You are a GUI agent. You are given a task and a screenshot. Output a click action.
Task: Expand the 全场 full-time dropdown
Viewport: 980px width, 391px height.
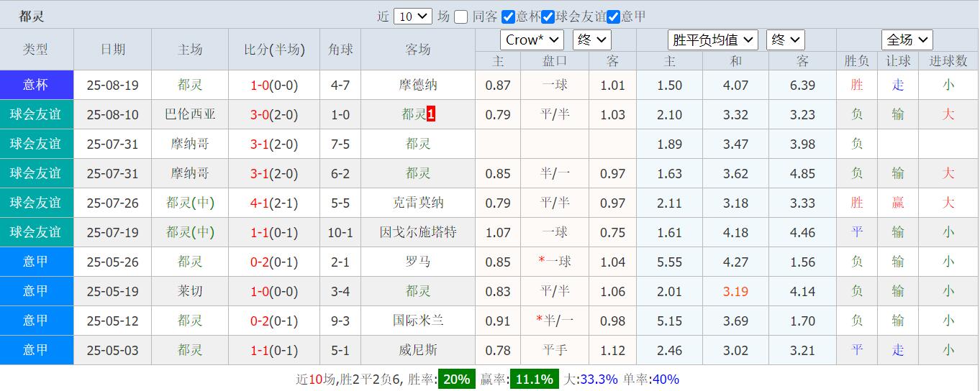tap(907, 40)
